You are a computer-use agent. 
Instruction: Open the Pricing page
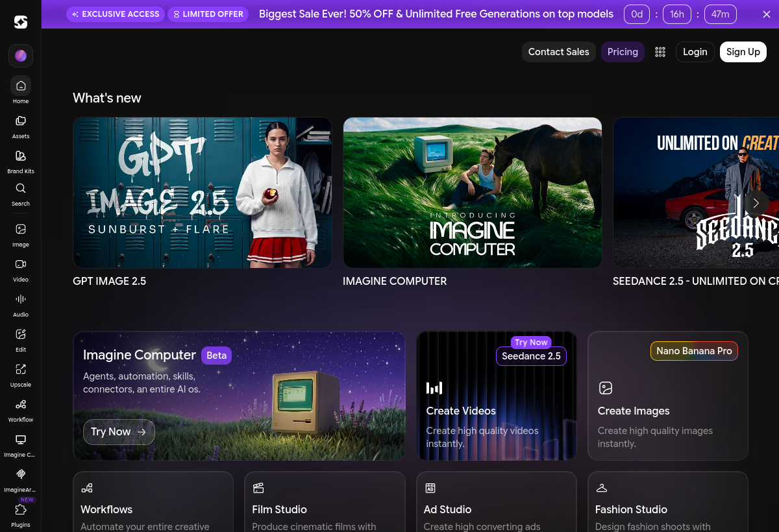coord(623,52)
